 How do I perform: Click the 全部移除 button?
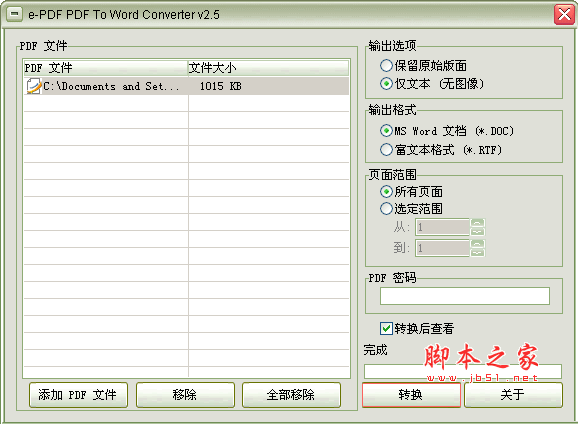click(291, 395)
